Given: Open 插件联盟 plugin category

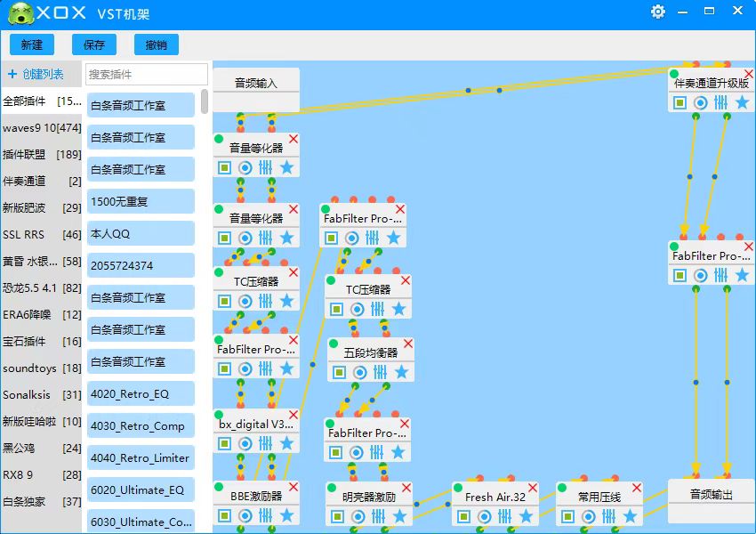Looking at the screenshot, I should click(x=42, y=154).
